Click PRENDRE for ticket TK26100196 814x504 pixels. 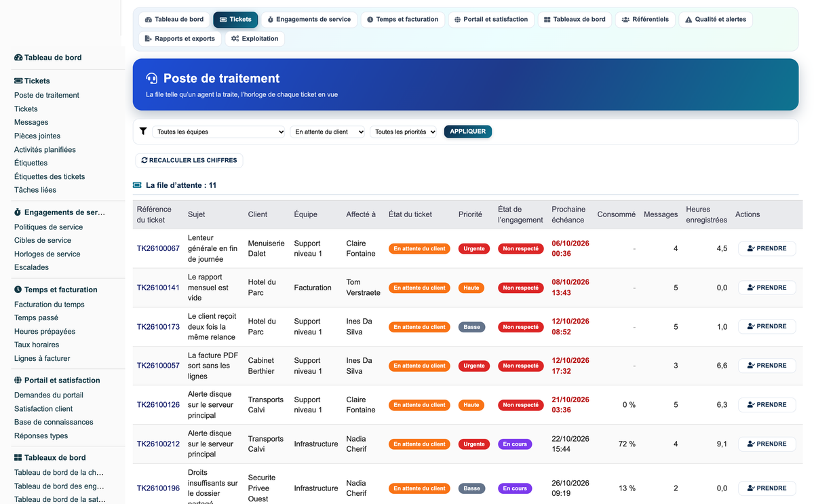pos(767,488)
